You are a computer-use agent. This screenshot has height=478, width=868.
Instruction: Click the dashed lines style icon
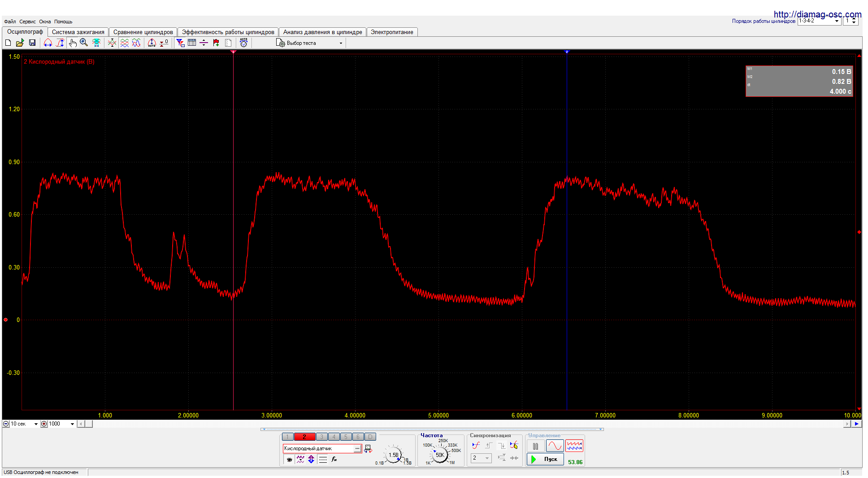[323, 459]
